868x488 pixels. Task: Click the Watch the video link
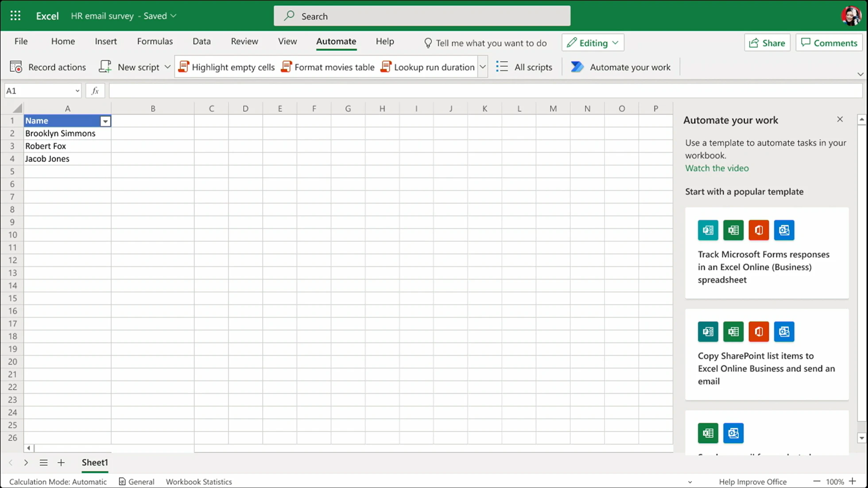coord(717,168)
